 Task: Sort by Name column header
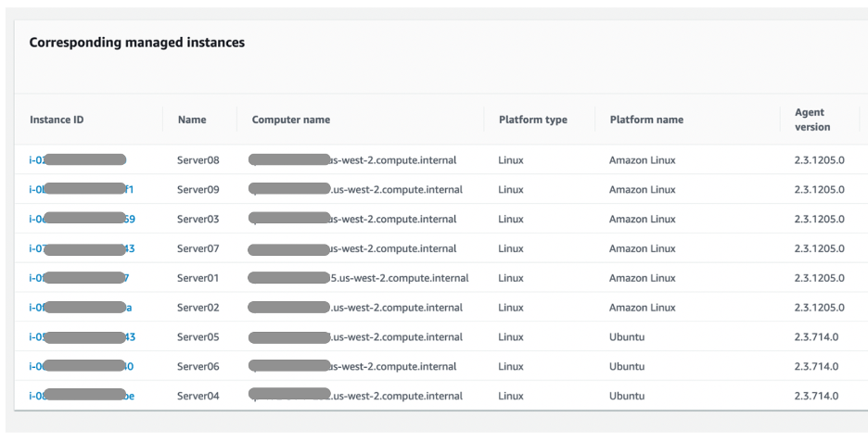coord(192,120)
